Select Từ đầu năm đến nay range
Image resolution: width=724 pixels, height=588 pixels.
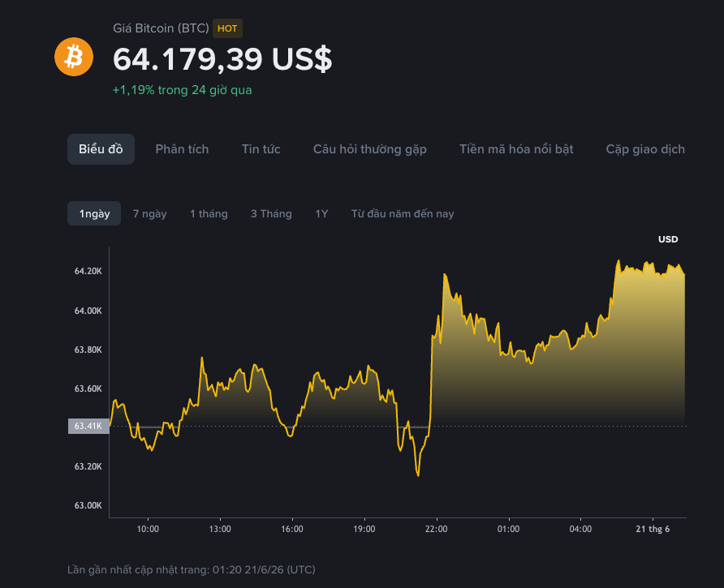(403, 213)
